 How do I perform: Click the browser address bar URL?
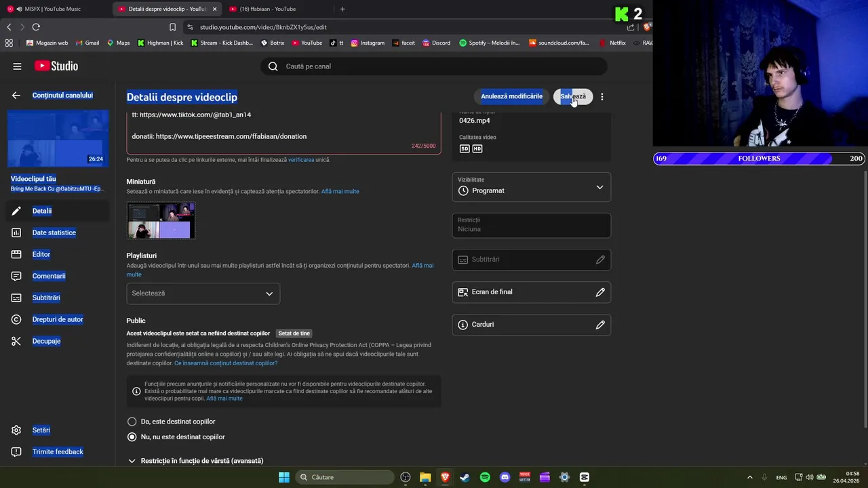[x=263, y=27]
